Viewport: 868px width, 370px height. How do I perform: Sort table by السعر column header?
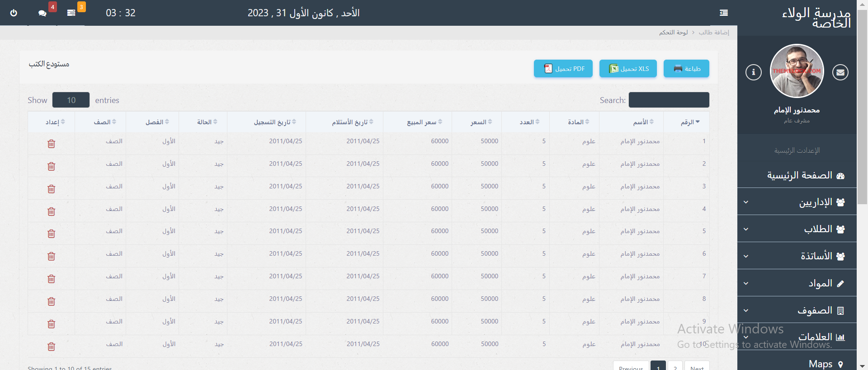(x=481, y=122)
